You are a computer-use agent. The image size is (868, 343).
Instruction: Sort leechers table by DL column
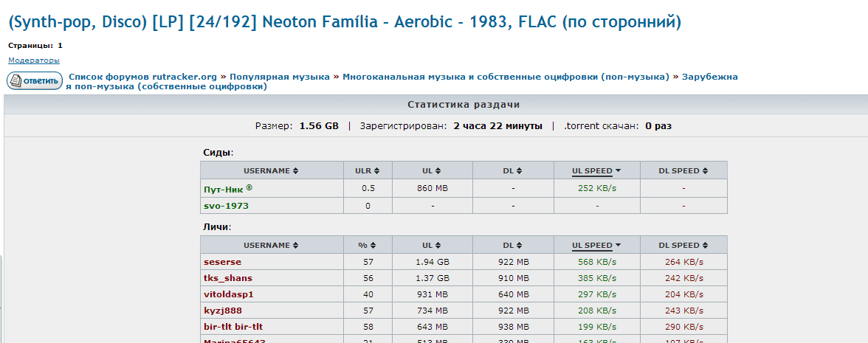coord(512,245)
